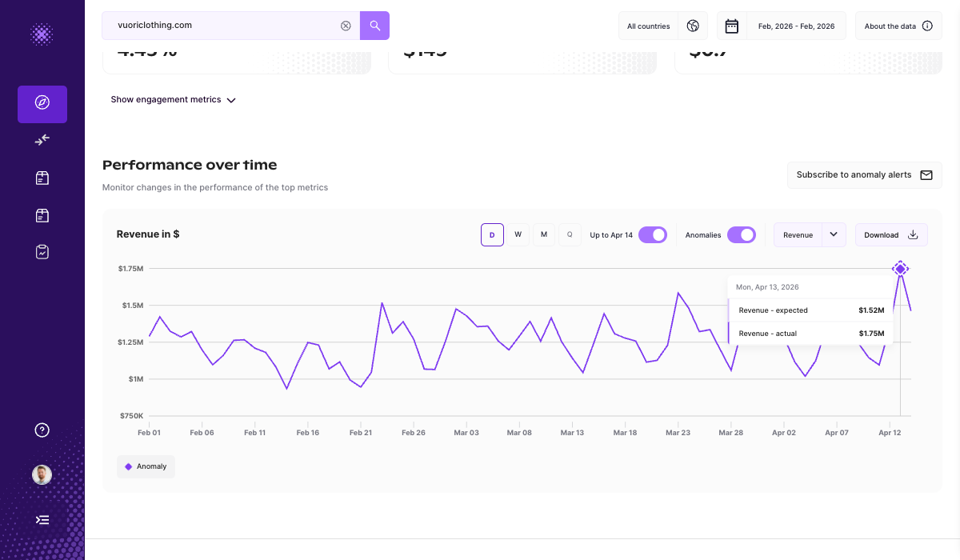
Task: Clear the search field with the X icon
Action: click(x=346, y=25)
